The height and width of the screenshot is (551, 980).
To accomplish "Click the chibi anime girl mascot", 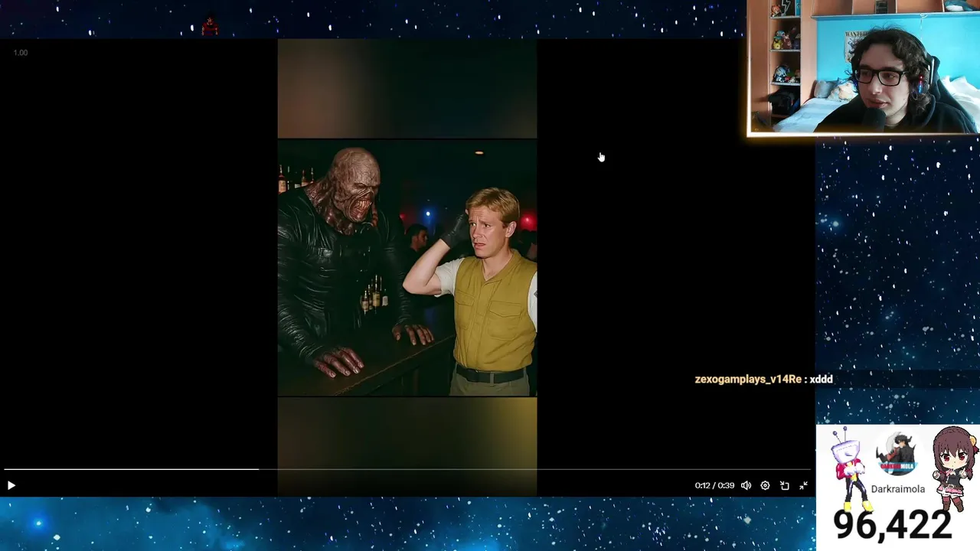I will pos(954,468).
